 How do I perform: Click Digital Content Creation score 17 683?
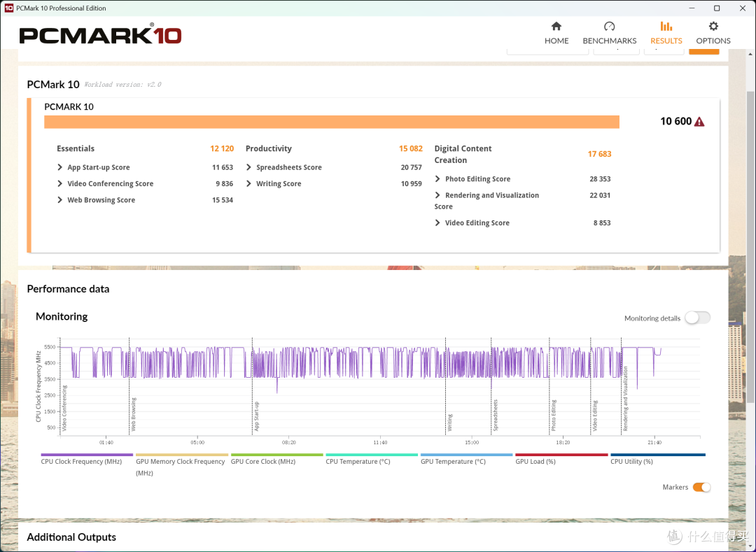click(599, 154)
